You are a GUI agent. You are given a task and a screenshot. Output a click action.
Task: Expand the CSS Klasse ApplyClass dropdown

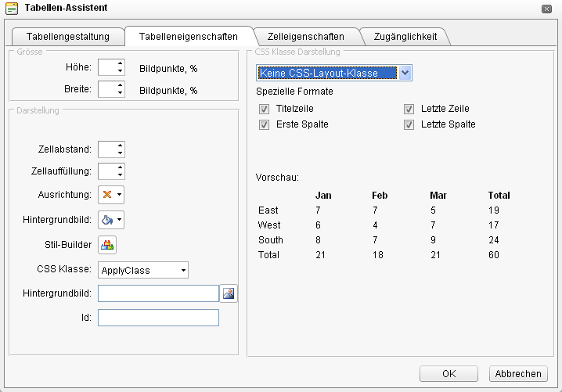(143, 270)
